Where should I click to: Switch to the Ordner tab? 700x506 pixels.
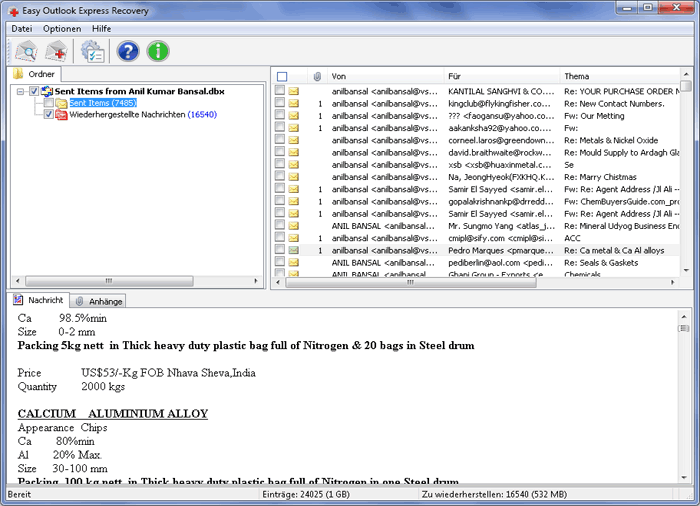(34, 74)
